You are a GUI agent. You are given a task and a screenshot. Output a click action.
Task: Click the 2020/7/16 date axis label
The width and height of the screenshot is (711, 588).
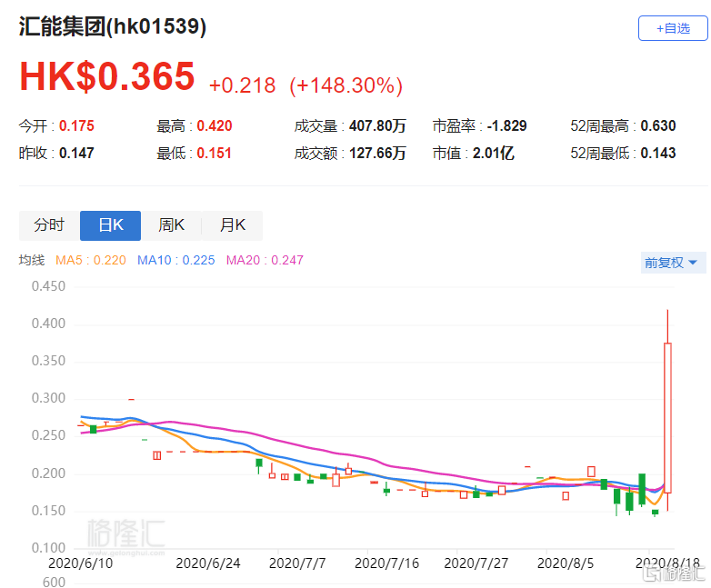(x=386, y=563)
